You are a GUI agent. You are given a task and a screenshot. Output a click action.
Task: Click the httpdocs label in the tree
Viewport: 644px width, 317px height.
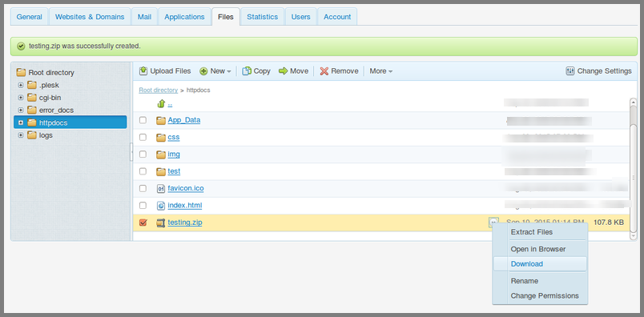tap(54, 122)
